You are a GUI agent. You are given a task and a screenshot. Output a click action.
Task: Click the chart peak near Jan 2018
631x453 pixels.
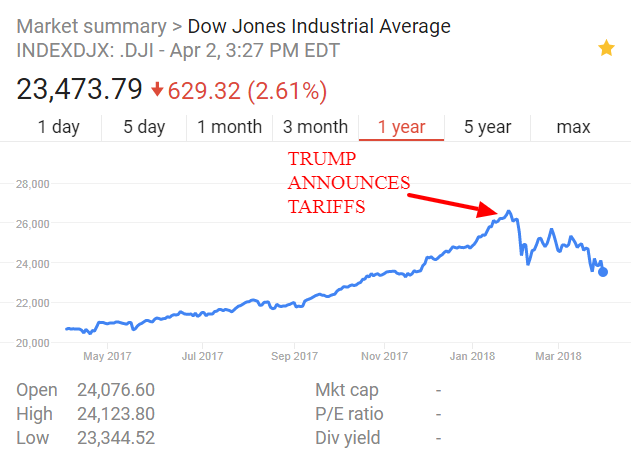tap(508, 212)
